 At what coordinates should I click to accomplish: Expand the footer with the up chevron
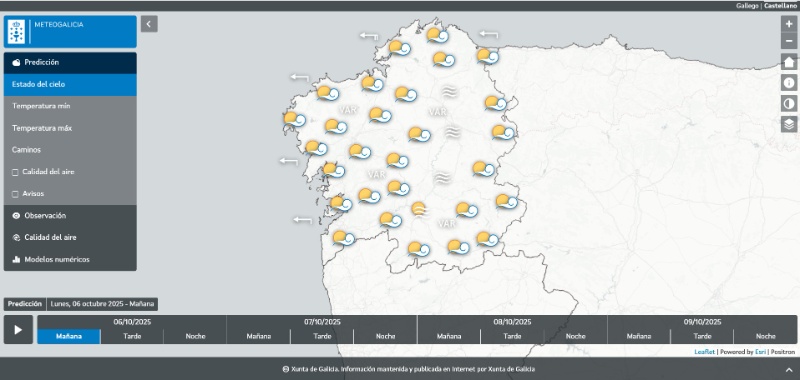(789, 369)
